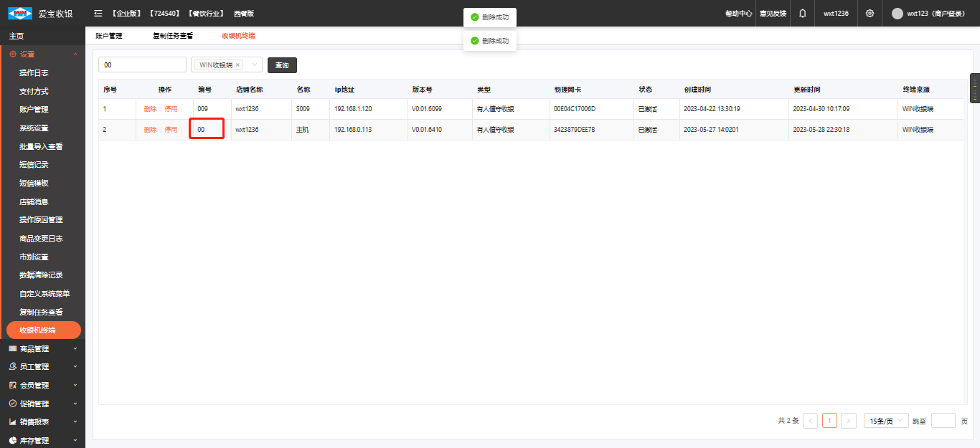
Task: Switch to the 账户管理 tab
Action: pos(109,36)
